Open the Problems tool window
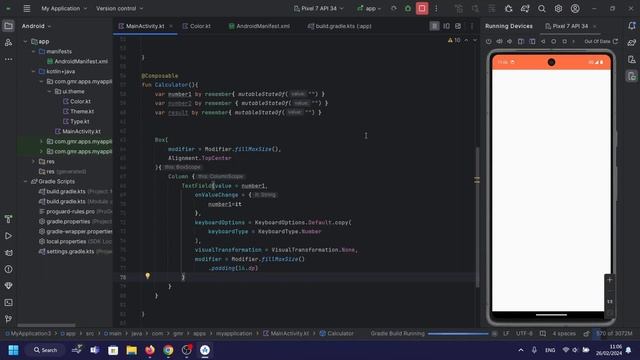640x360 pixels. pos(8,269)
